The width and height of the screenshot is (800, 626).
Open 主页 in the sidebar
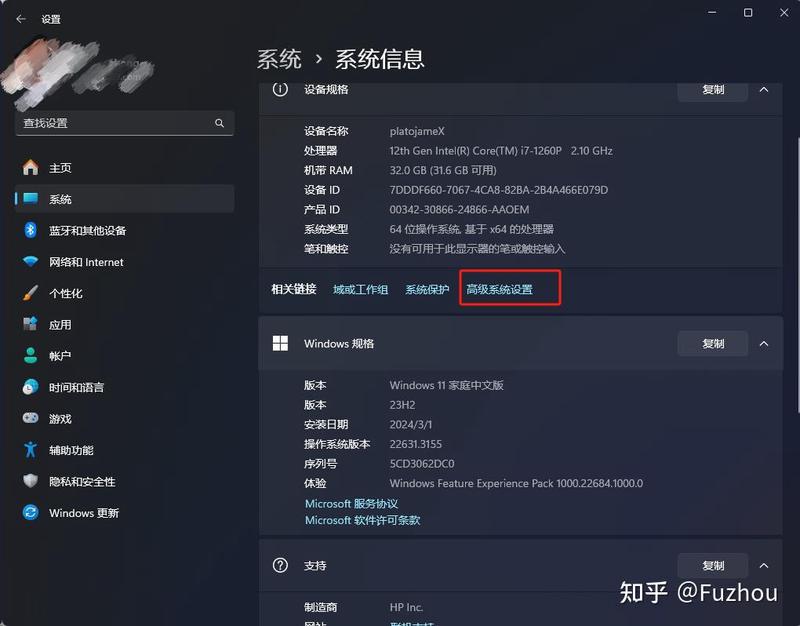coord(124,167)
